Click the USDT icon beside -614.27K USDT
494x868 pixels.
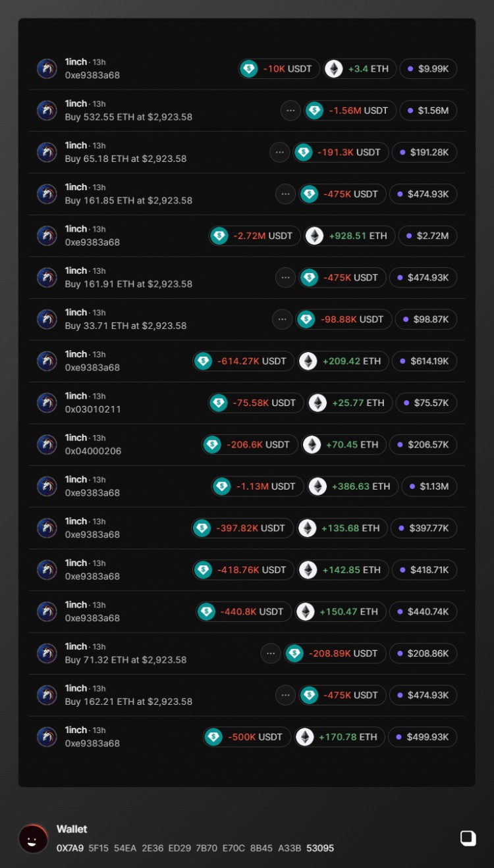(204, 361)
